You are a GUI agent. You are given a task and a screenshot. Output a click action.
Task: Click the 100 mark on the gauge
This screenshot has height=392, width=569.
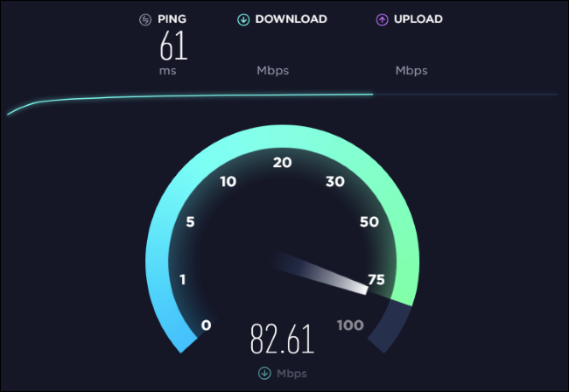point(350,325)
